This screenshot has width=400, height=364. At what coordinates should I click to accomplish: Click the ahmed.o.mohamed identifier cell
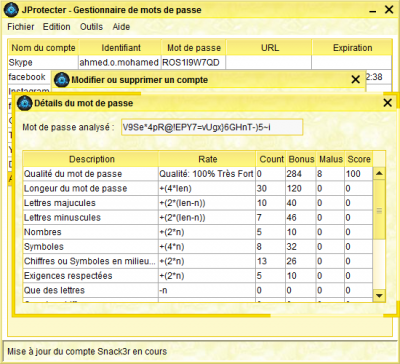tap(120, 62)
